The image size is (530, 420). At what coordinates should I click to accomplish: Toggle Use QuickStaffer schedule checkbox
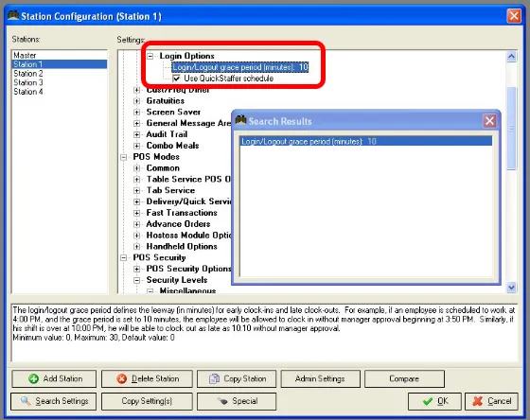point(176,79)
